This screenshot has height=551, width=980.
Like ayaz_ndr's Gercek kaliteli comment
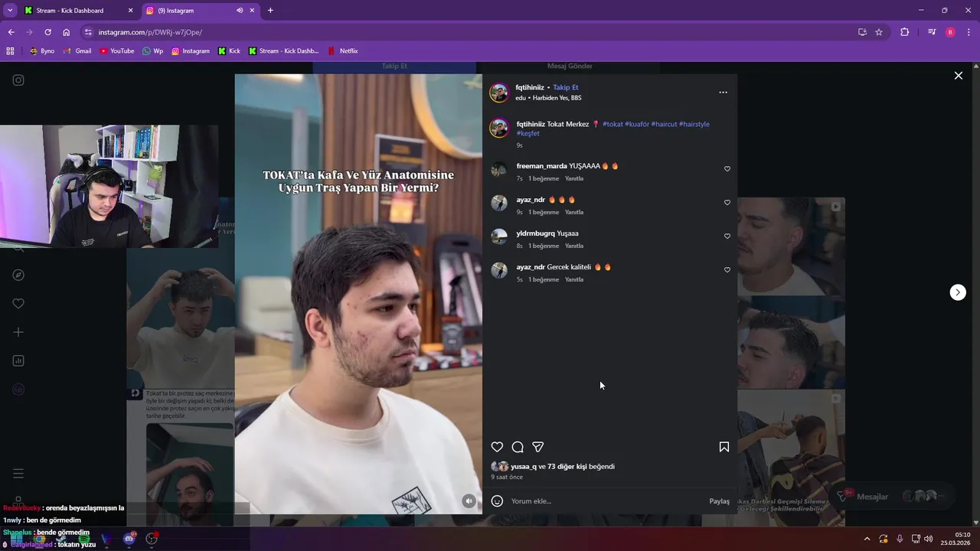point(727,270)
